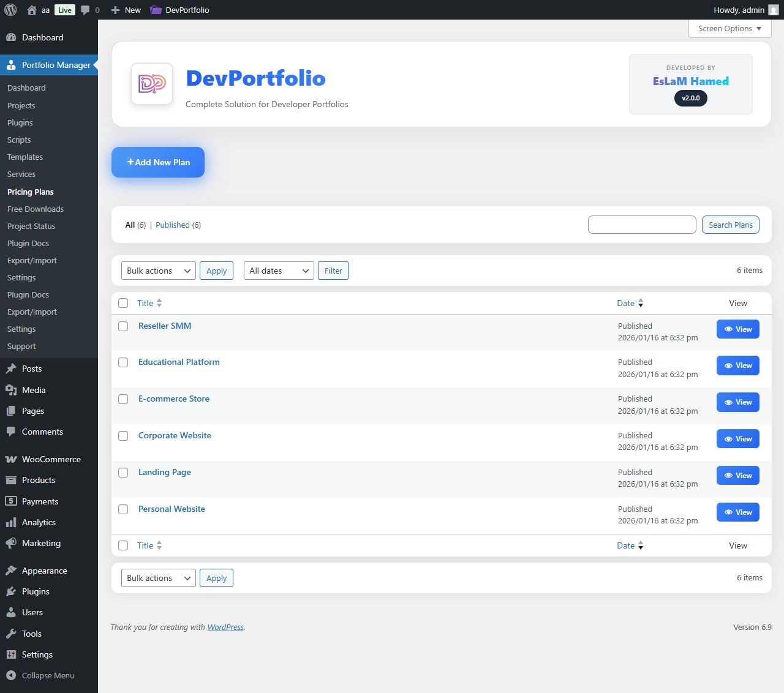Click the Pages icon in sidebar

point(11,411)
